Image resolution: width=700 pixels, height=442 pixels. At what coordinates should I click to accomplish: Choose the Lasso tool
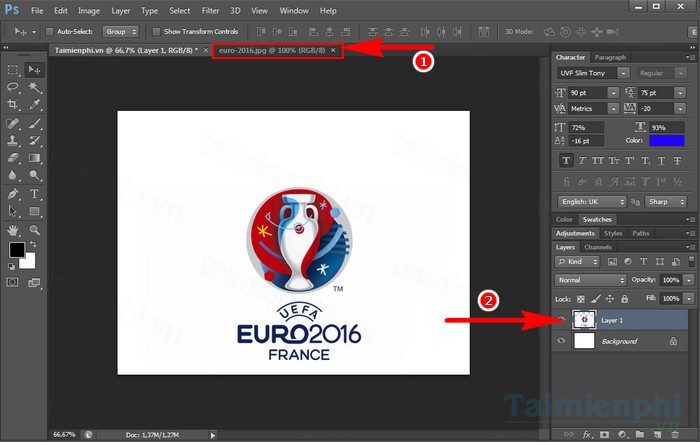coord(13,87)
